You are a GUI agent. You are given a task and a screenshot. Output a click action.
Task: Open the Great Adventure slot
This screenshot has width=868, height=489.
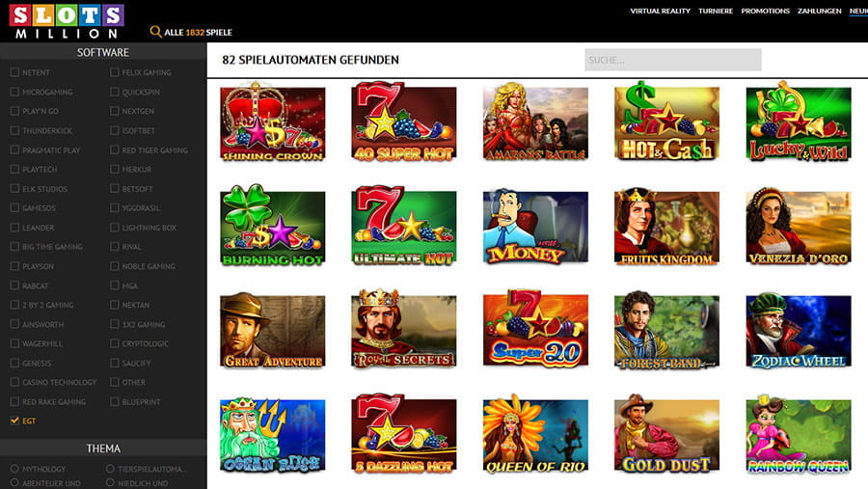(x=272, y=330)
